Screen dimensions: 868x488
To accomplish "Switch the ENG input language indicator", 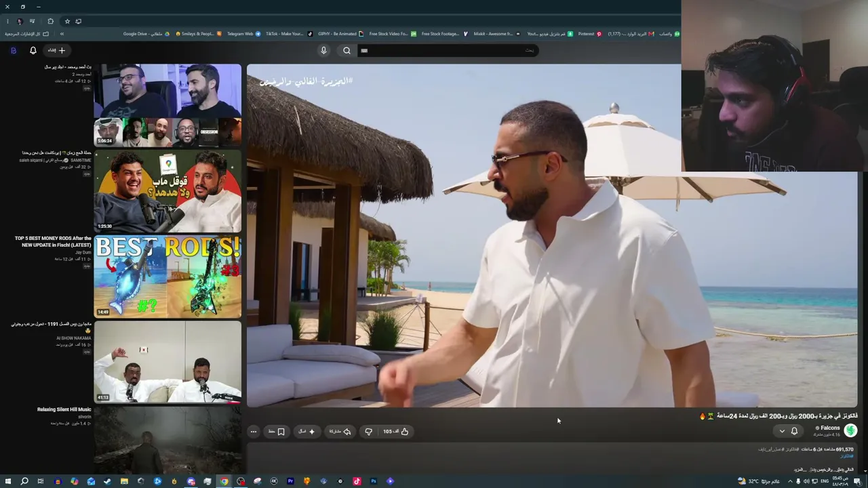I will coord(825,481).
